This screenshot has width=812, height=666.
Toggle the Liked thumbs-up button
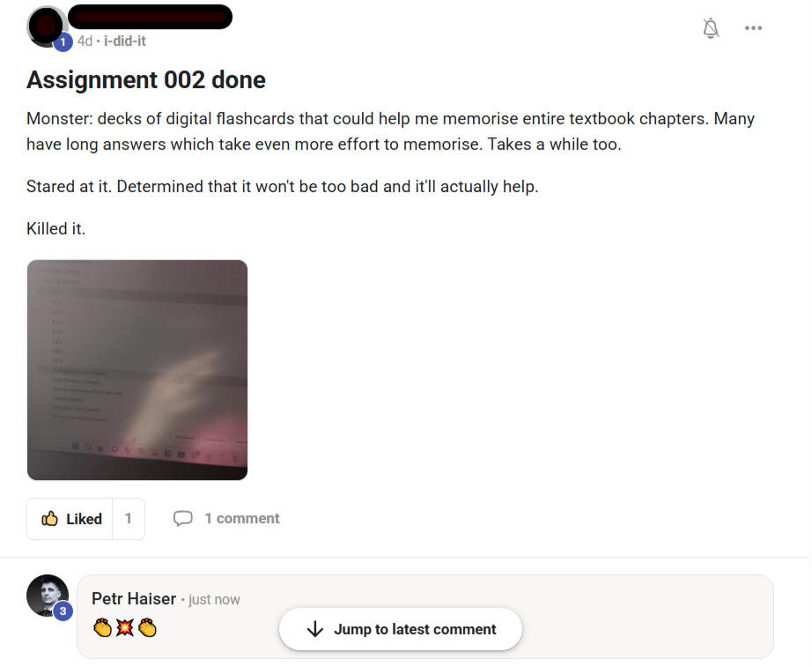coord(70,519)
